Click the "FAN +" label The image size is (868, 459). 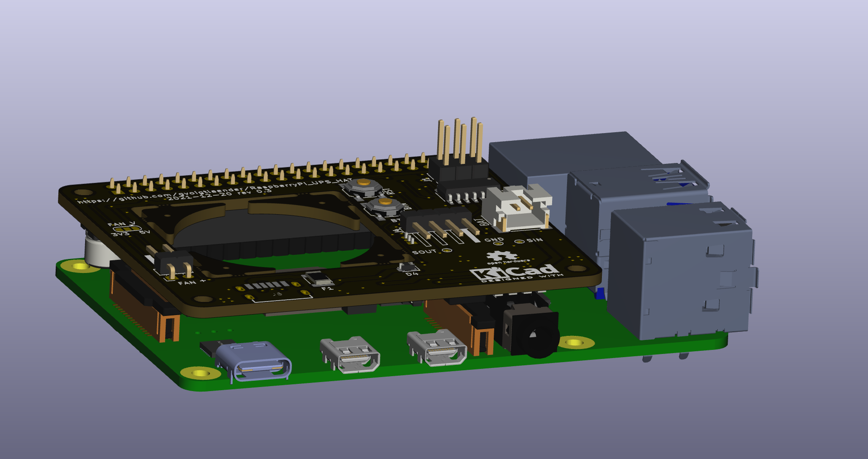coord(191,282)
